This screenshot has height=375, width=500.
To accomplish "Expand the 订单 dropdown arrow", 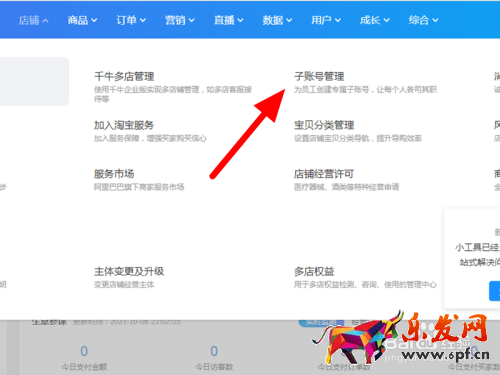I will point(143,21).
